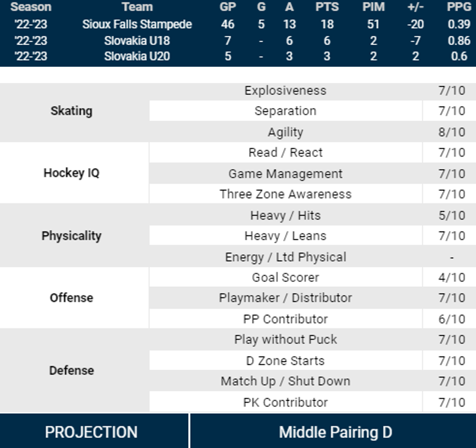Click the +/- column header
476x448 pixels.
point(415,7)
